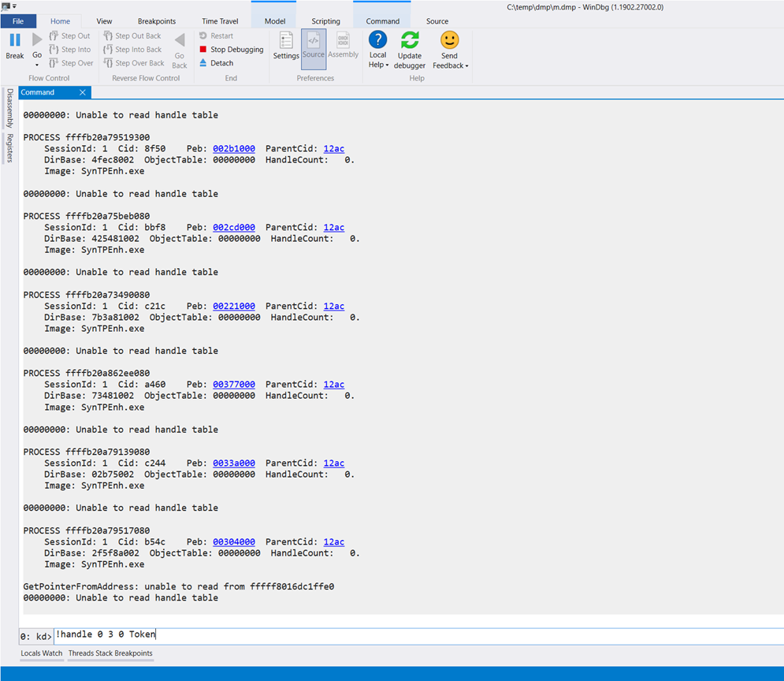Open the quick access toolbar dropdown
The width and height of the screenshot is (784, 681).
[x=14, y=6]
